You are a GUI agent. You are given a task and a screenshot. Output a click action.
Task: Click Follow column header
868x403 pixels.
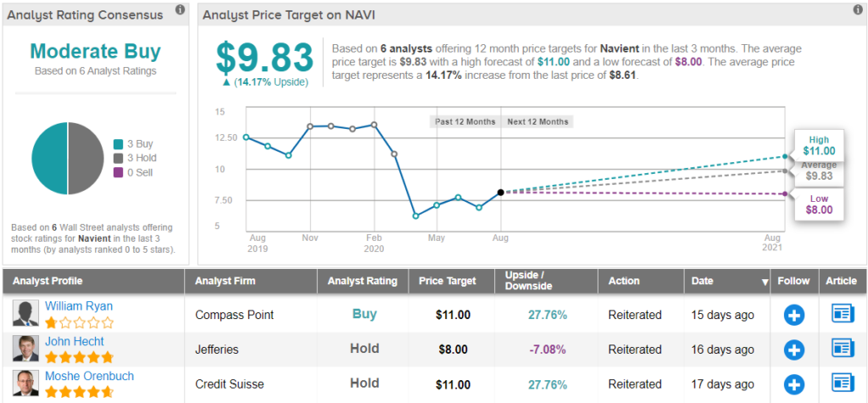(794, 281)
